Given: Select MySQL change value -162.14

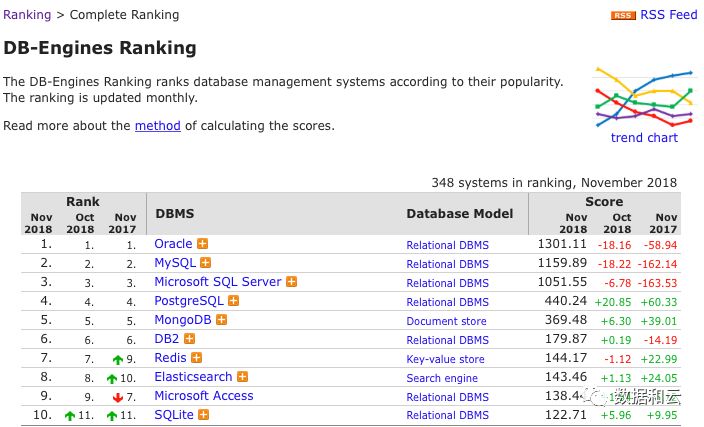Looking at the screenshot, I should click(657, 264).
